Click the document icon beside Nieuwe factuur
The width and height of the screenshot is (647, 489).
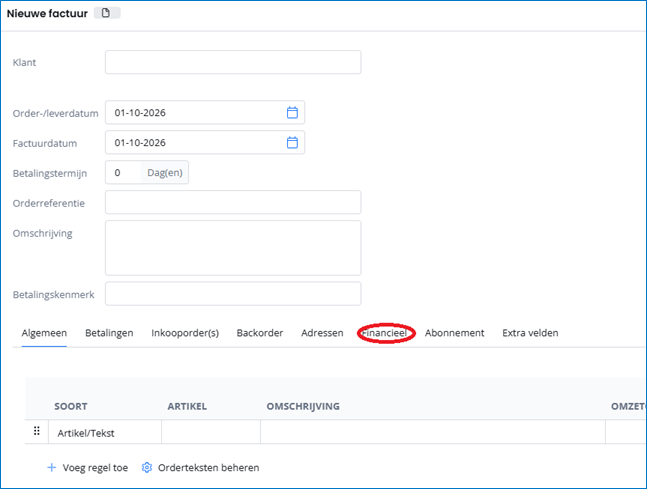[106, 13]
